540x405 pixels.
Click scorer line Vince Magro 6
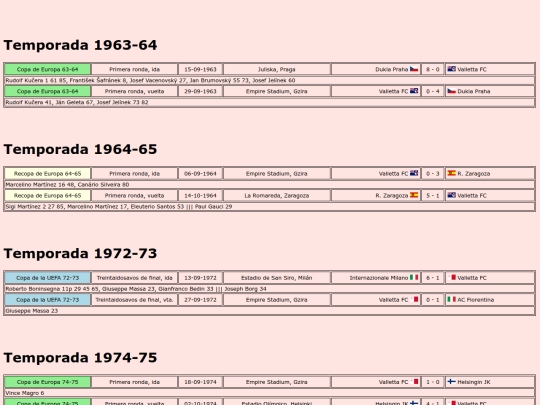pyautogui.click(x=269, y=393)
